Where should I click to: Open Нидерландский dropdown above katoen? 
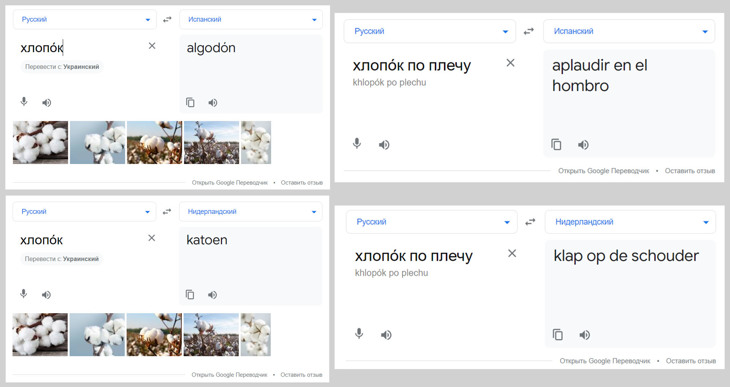point(250,212)
